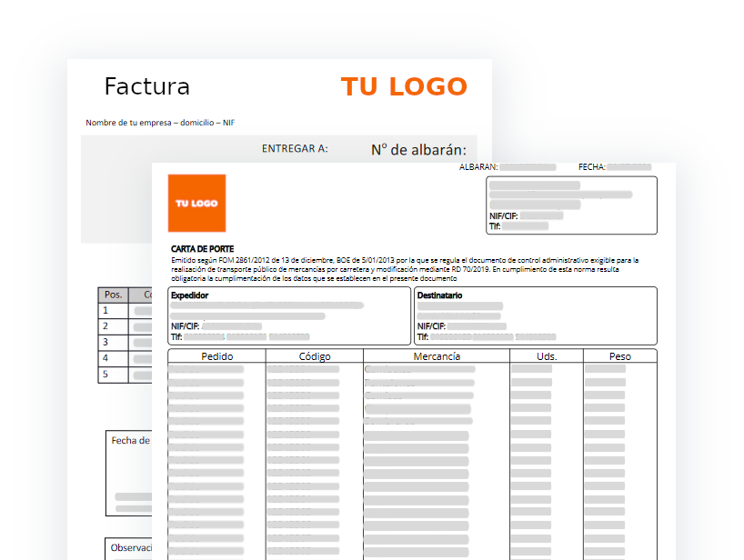Image resolution: width=744 pixels, height=560 pixels.
Task: Click the Destinatario heading
Action: (440, 295)
